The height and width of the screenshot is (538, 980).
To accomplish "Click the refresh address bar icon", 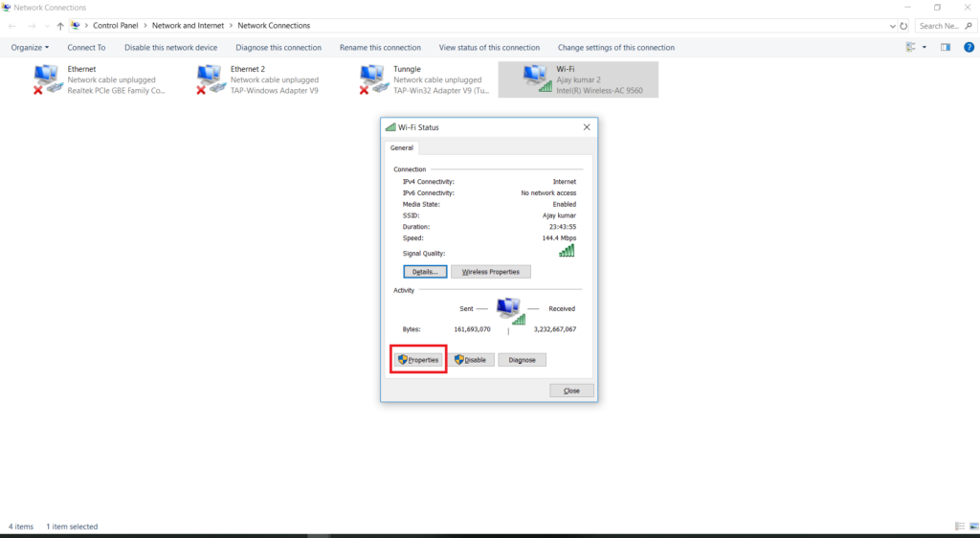I will coord(903,26).
